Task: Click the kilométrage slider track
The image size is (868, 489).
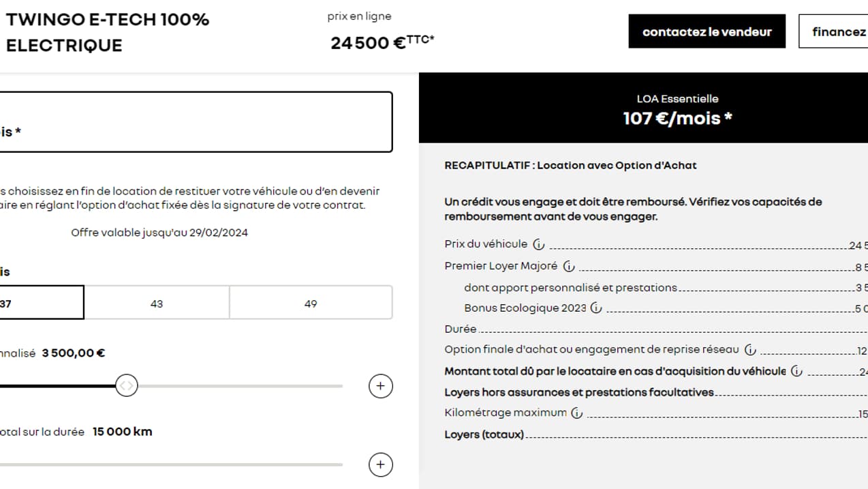Action: point(170,464)
